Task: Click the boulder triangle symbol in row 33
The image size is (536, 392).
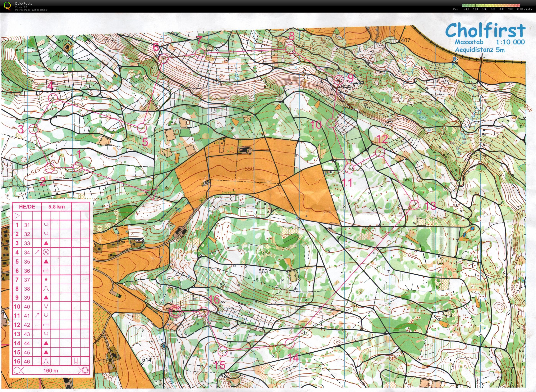Action: [x=46, y=243]
